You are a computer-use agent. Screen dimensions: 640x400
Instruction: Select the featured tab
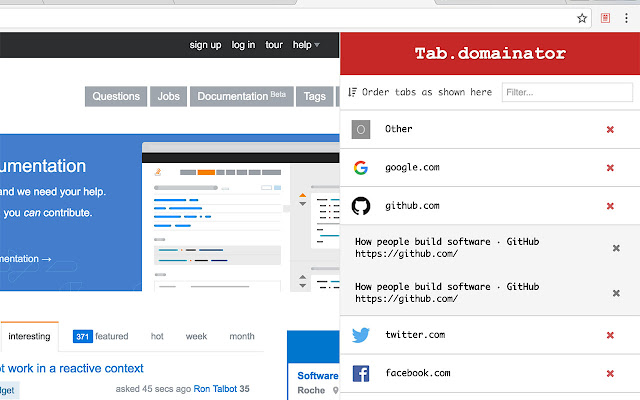[111, 336]
